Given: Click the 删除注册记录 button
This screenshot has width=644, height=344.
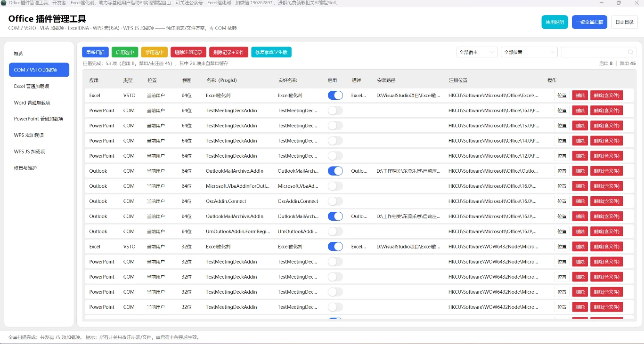Looking at the screenshot, I should [x=188, y=52].
